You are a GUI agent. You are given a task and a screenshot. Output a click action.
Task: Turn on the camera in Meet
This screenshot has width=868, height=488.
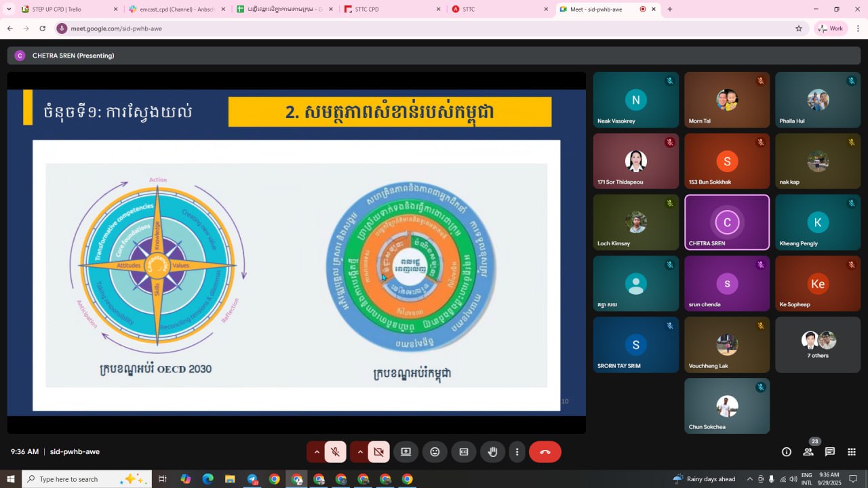pyautogui.click(x=378, y=452)
